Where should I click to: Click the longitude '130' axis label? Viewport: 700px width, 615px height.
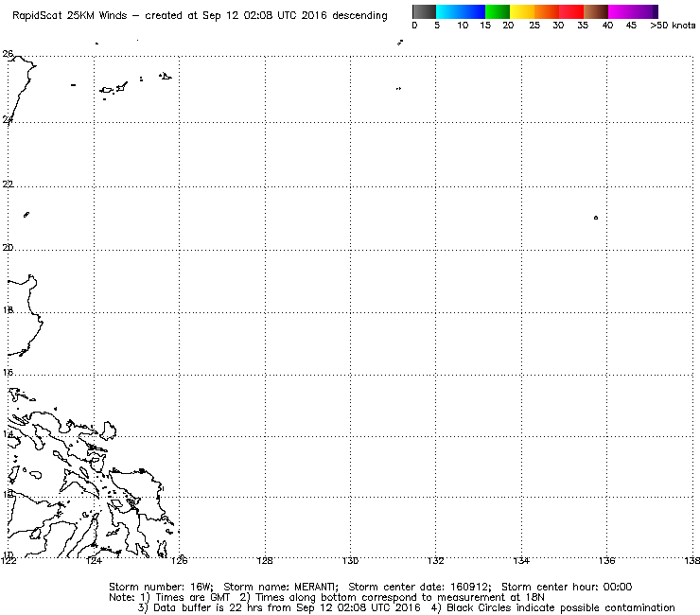click(350, 560)
